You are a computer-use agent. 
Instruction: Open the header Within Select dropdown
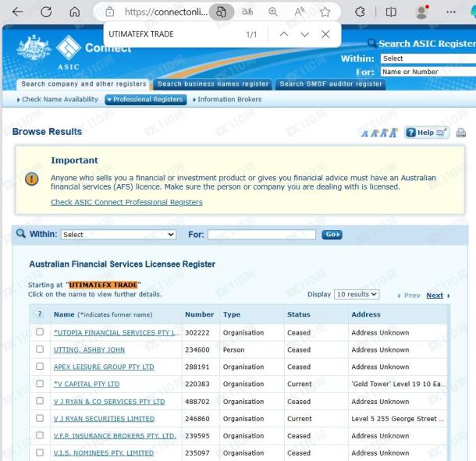click(x=428, y=59)
